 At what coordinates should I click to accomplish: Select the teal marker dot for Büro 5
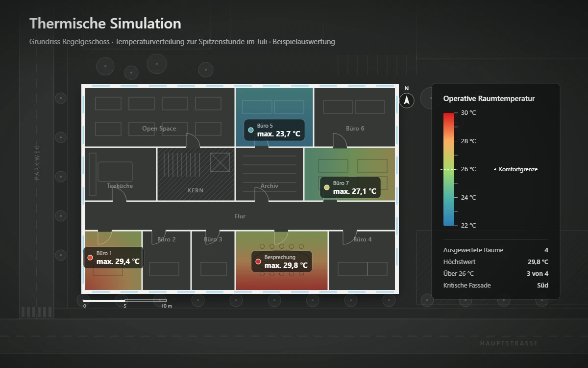[251, 130]
